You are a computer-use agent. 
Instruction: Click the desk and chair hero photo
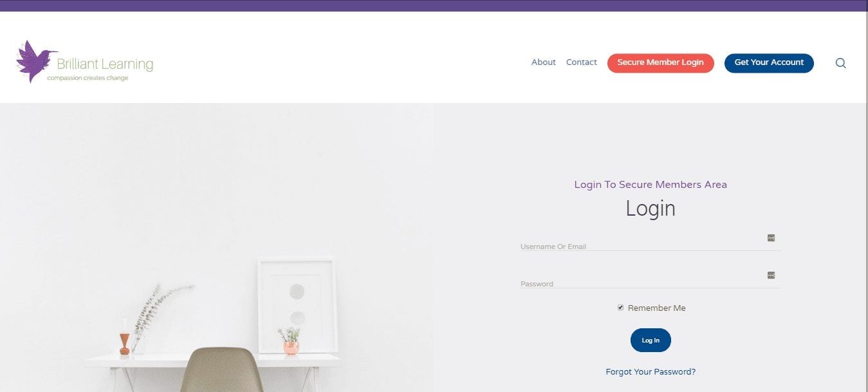(217, 248)
